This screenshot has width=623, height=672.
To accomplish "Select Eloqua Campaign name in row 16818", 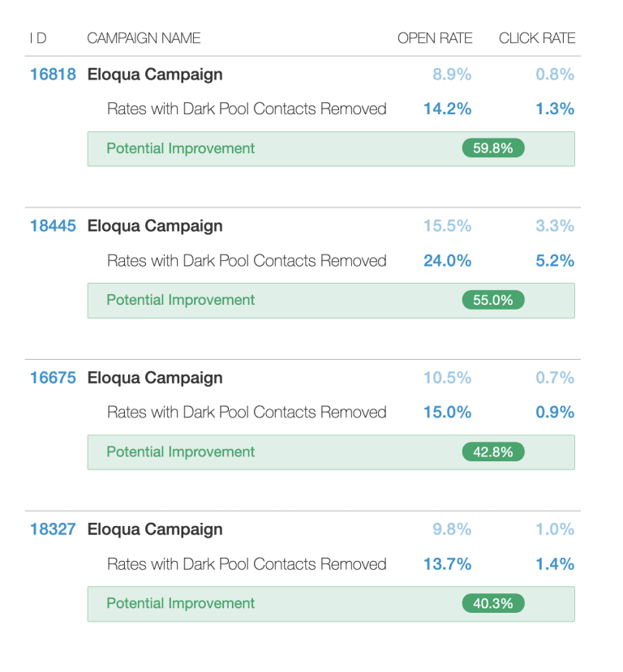I will (x=154, y=75).
